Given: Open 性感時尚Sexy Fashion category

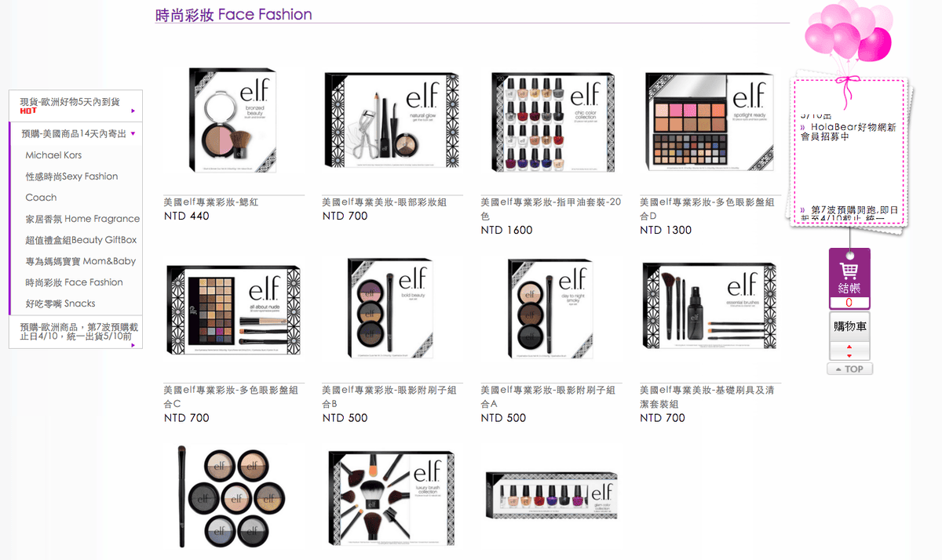Looking at the screenshot, I should [x=71, y=176].
